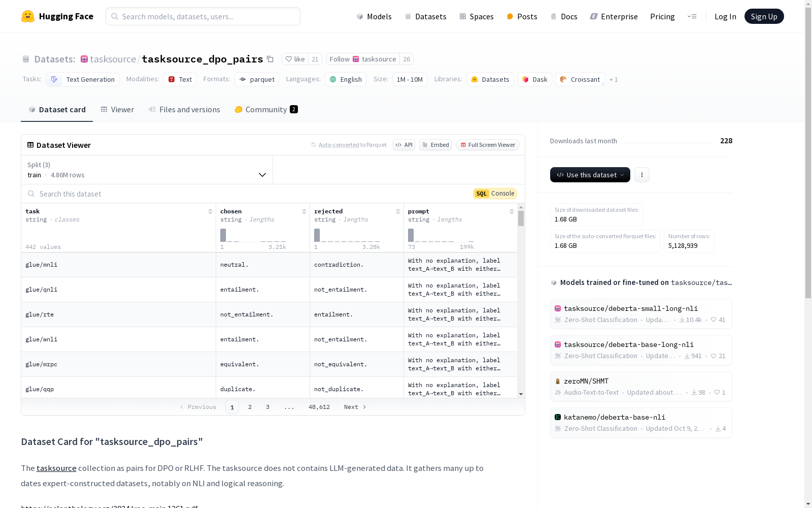Open the Pricing page
The image size is (812, 508).
coord(662,16)
